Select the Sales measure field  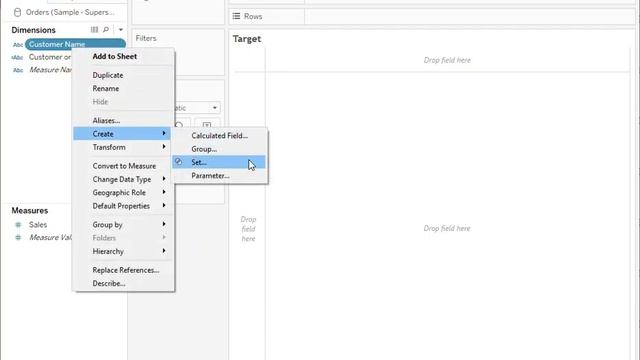38,224
